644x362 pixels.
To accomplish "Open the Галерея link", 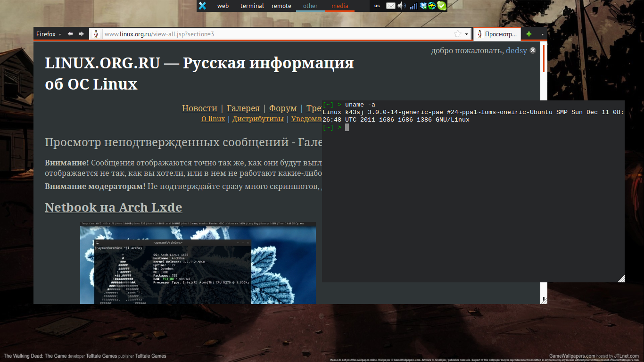I will (243, 108).
